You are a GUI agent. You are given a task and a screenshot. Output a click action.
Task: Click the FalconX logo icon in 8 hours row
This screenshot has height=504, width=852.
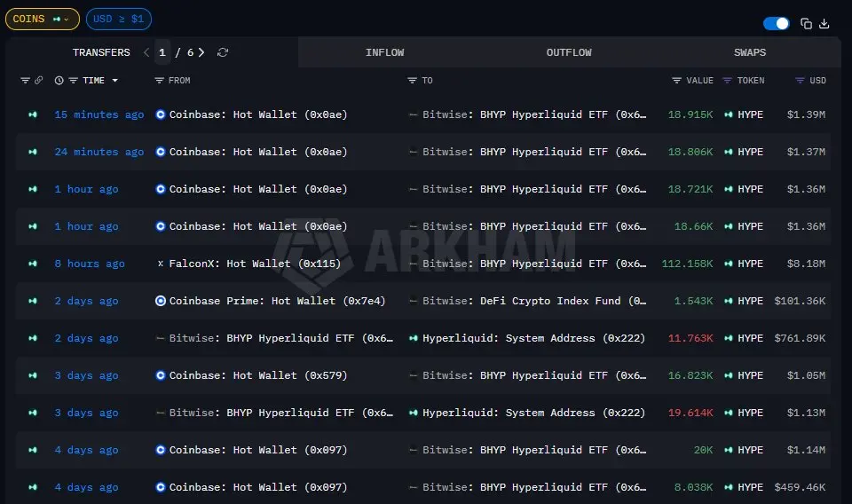pos(161,264)
